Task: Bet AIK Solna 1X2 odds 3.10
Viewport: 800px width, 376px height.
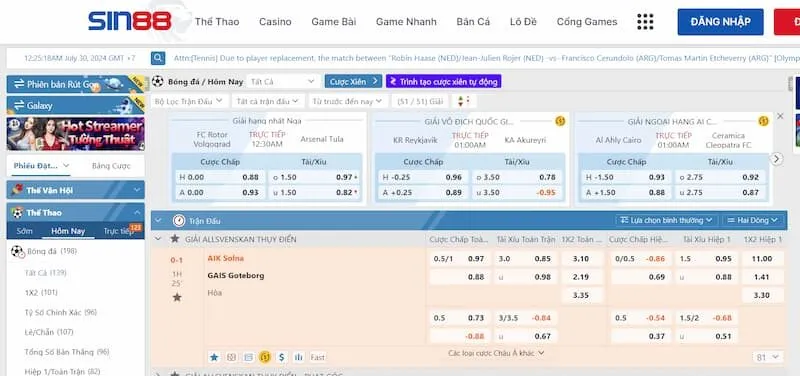Action: click(x=581, y=259)
